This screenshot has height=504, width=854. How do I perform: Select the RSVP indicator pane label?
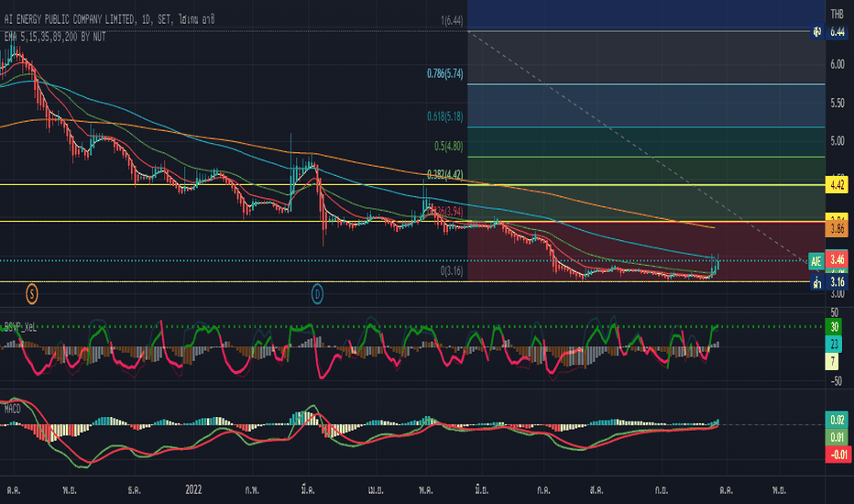20,327
